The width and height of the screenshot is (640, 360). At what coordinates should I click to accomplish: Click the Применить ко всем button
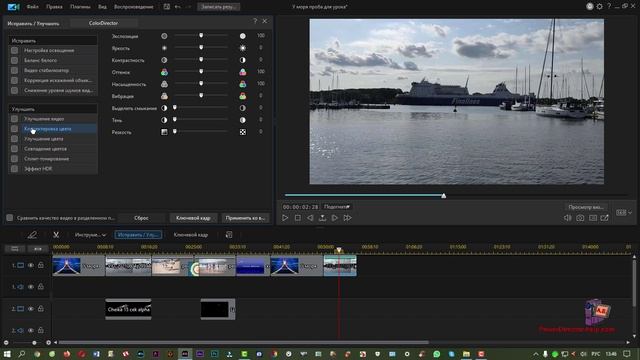pos(245,218)
